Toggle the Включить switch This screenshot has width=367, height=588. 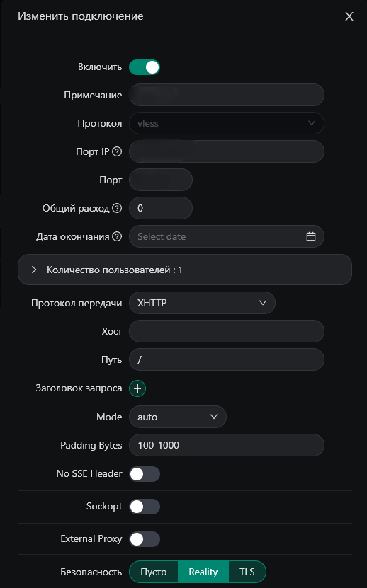coord(145,67)
